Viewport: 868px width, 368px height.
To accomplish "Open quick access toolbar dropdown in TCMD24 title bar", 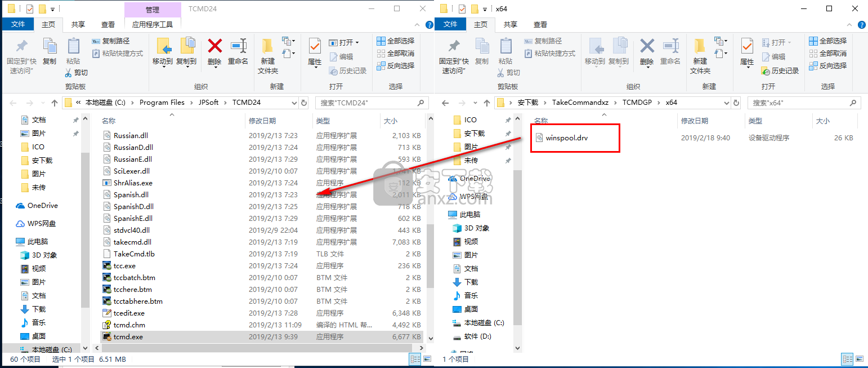I will coord(53,9).
